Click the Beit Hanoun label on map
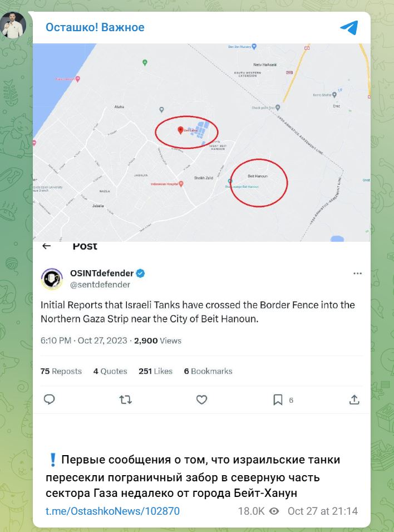The image size is (394, 532). 258,176
